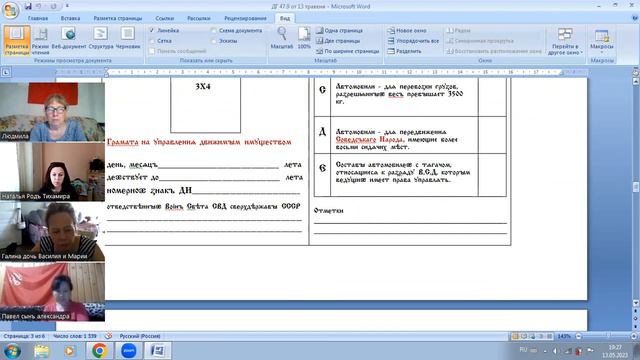Choose One Page zoom
This screenshot has width=640, height=360.
(x=339, y=31)
